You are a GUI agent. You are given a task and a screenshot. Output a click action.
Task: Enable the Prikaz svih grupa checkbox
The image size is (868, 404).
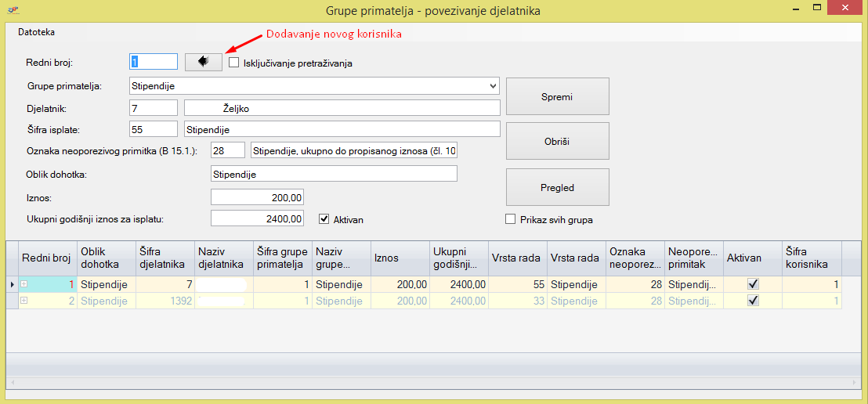pos(511,220)
